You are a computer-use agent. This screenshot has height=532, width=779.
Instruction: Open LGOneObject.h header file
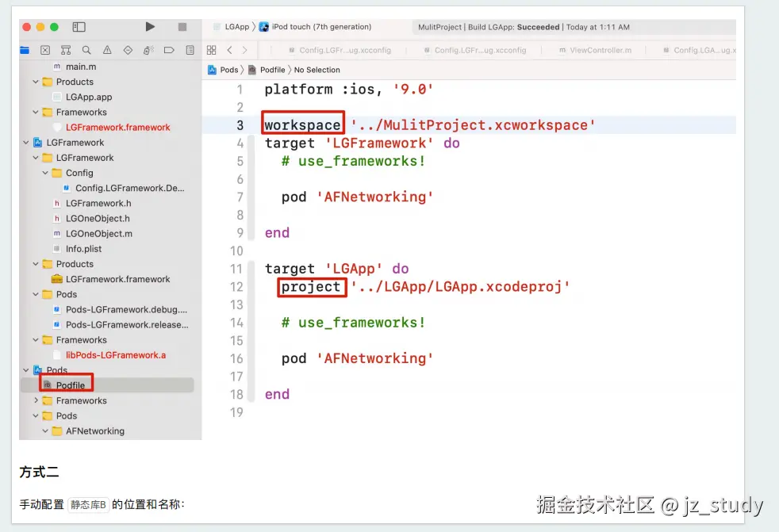[98, 219]
